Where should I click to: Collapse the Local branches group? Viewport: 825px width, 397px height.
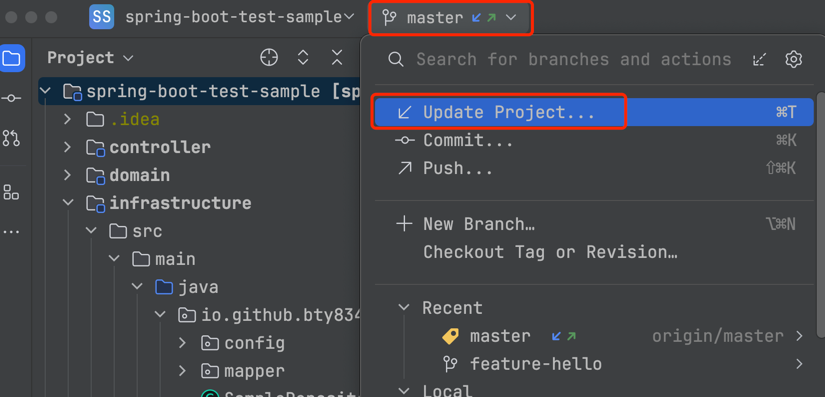pos(404,391)
